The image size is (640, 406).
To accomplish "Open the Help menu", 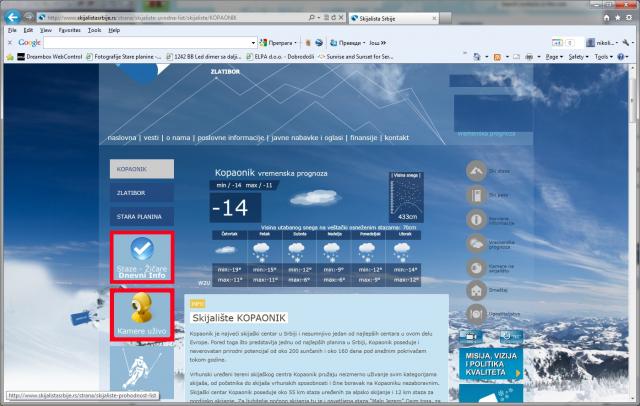I will [x=114, y=30].
